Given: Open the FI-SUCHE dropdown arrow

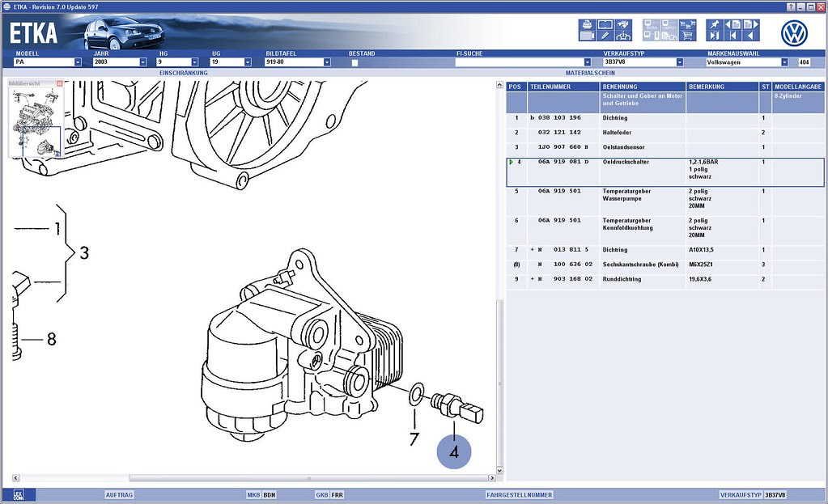Looking at the screenshot, I should click(587, 62).
